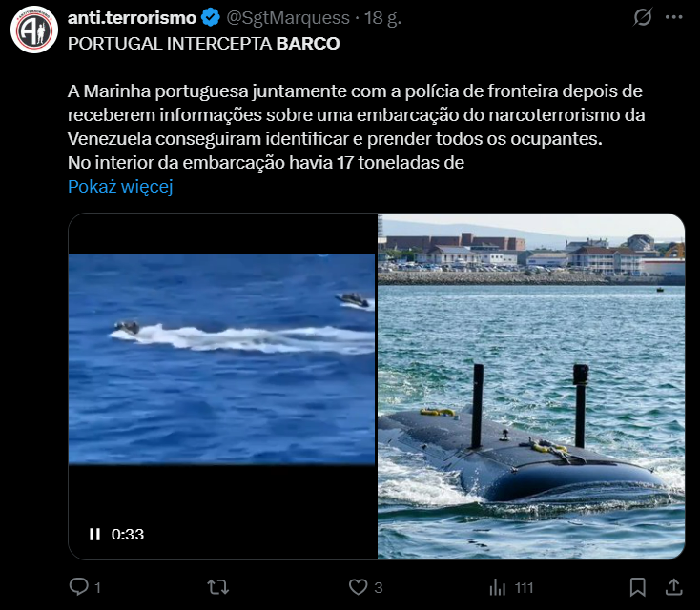This screenshot has width=700, height=610.
Task: Open the 18 g. timestamp link
Action: (x=382, y=18)
